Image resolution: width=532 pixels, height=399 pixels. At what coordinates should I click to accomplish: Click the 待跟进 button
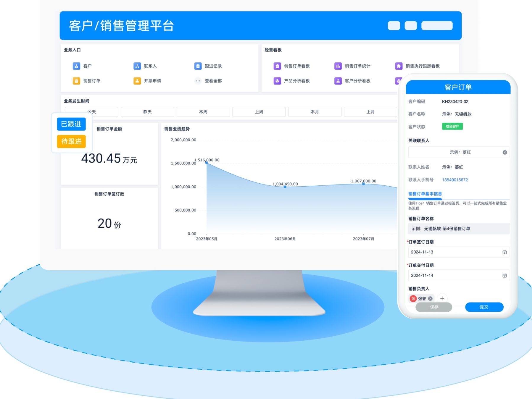pos(71,141)
